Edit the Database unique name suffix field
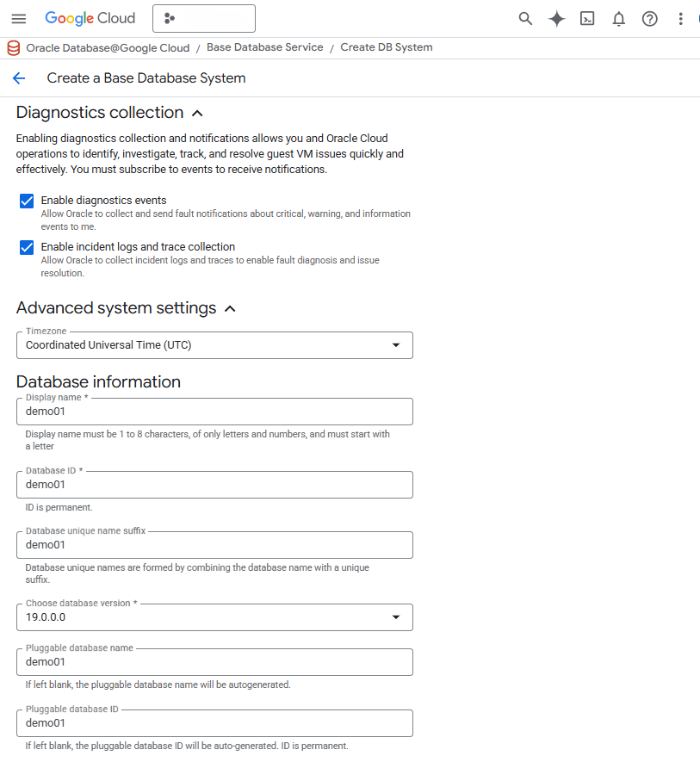This screenshot has height=762, width=700. 215,545
